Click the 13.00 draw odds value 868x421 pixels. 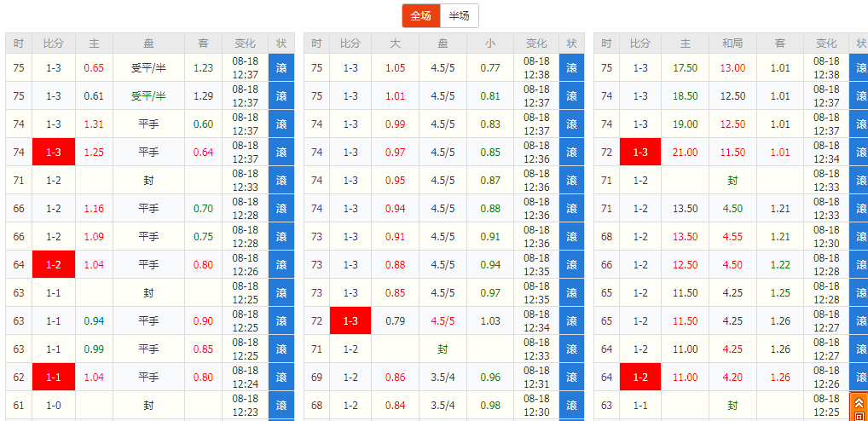point(732,68)
